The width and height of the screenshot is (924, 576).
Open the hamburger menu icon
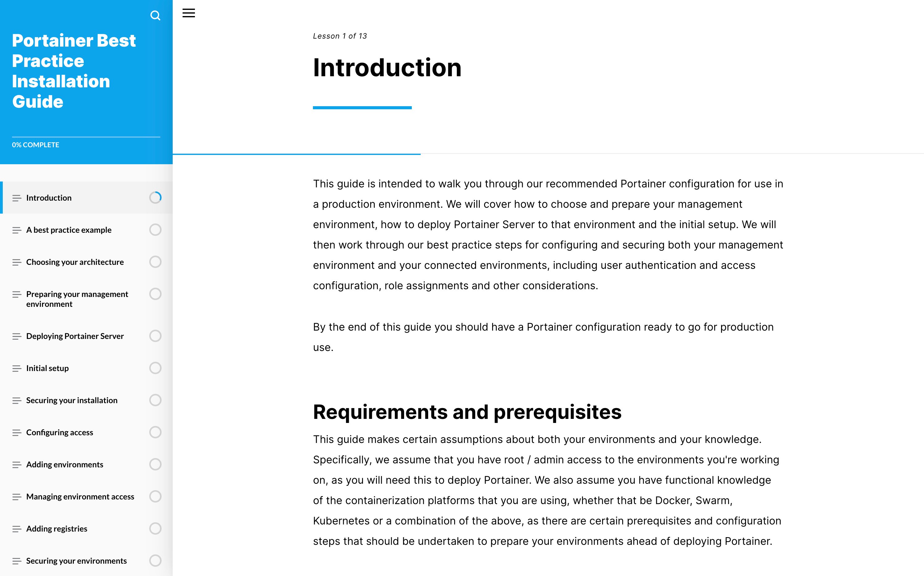188,13
